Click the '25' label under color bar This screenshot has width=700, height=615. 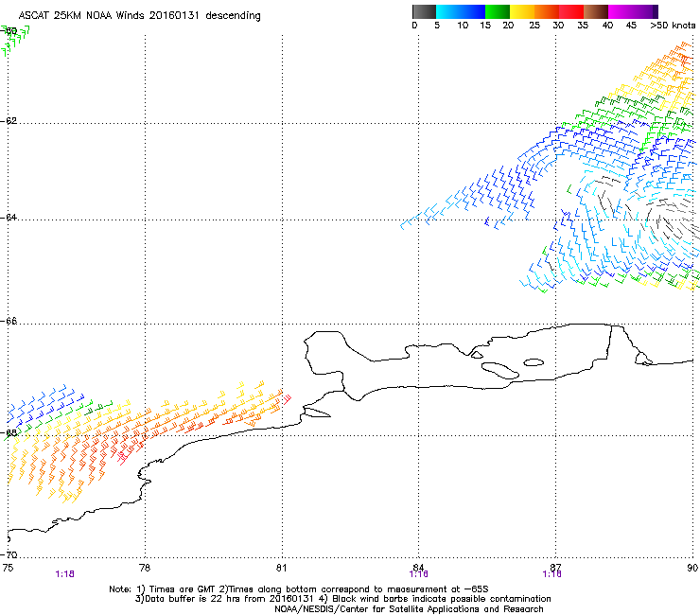[x=534, y=26]
